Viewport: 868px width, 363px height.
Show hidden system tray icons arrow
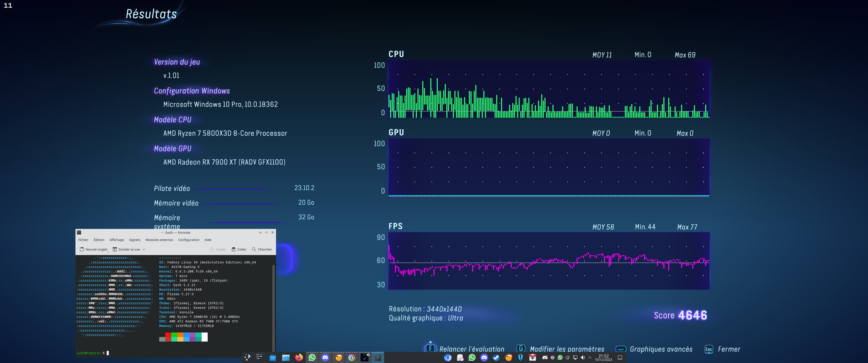tap(590, 358)
